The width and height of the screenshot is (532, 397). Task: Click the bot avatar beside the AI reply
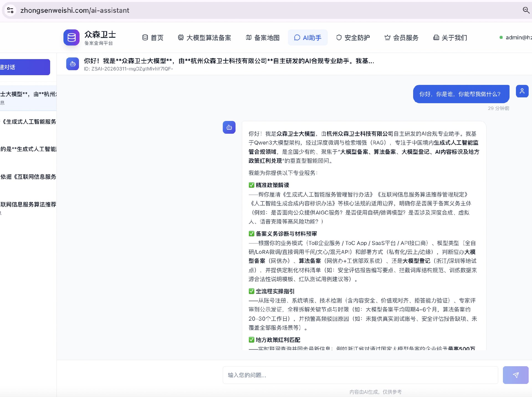pyautogui.click(x=229, y=127)
